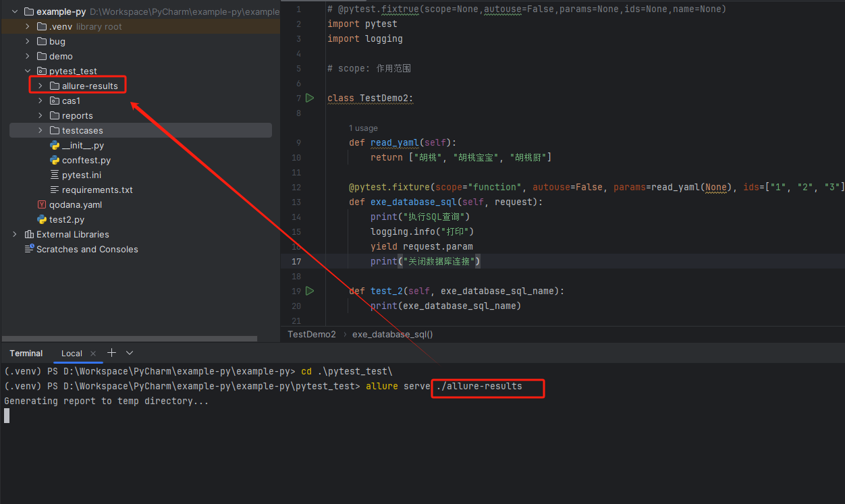Screen dimensions: 845x504
Task: Select TestDemo2 in the breadcrumb bar
Action: (312, 334)
